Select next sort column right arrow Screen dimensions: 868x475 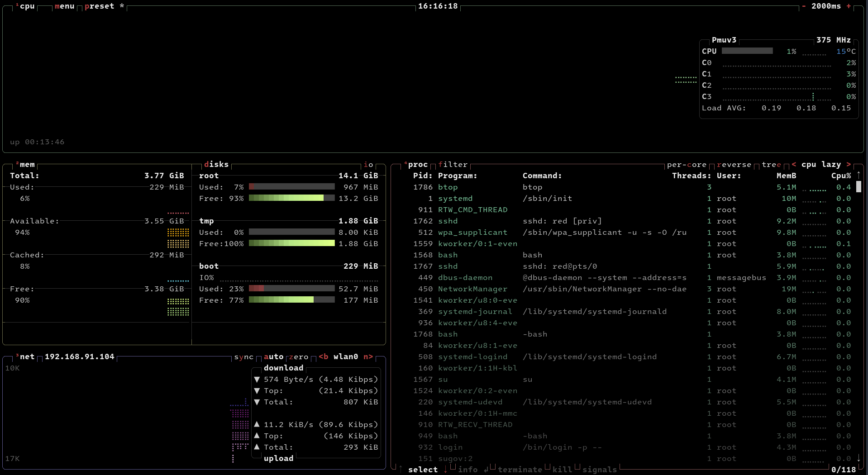point(849,165)
